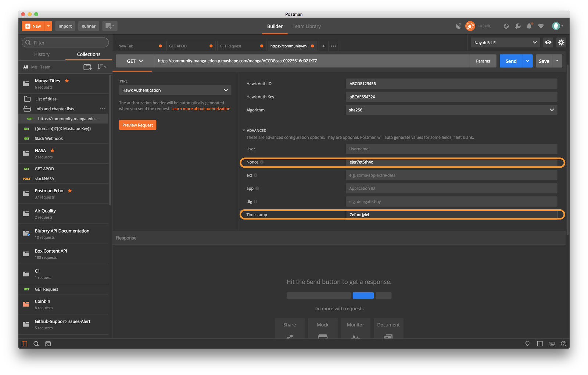Open the Save dropdown arrow
Image resolution: width=588 pixels, height=375 pixels.
tap(557, 61)
